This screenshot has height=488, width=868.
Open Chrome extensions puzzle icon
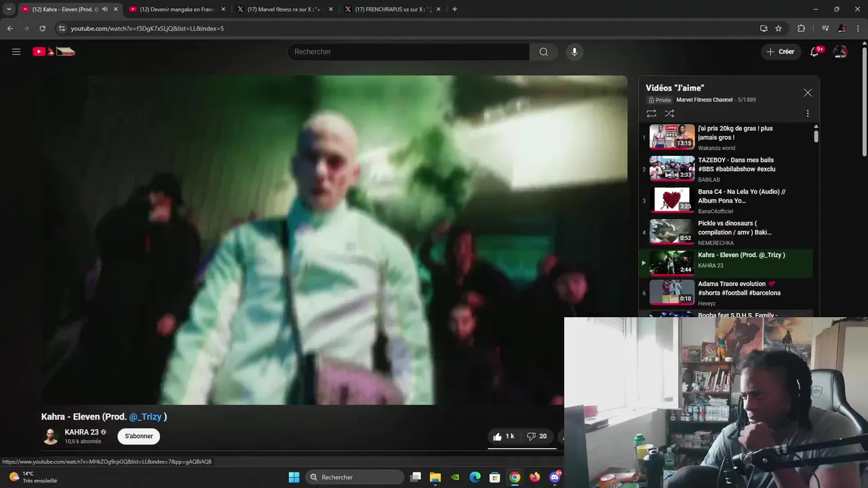point(801,28)
